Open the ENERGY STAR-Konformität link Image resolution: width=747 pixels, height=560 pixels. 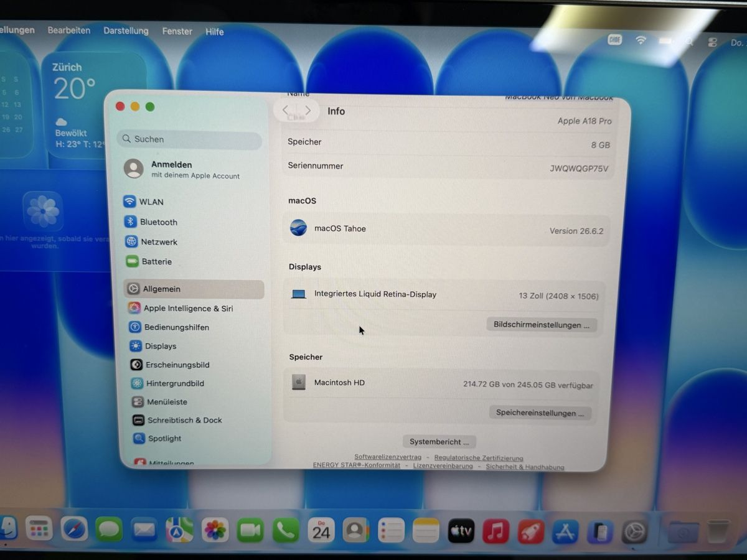357,465
